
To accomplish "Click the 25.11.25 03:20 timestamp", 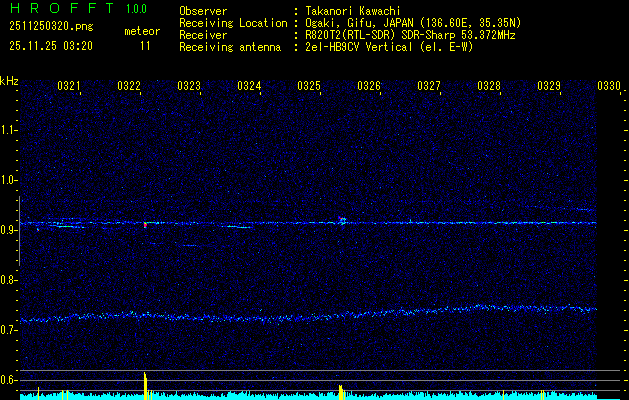I will [x=50, y=46].
